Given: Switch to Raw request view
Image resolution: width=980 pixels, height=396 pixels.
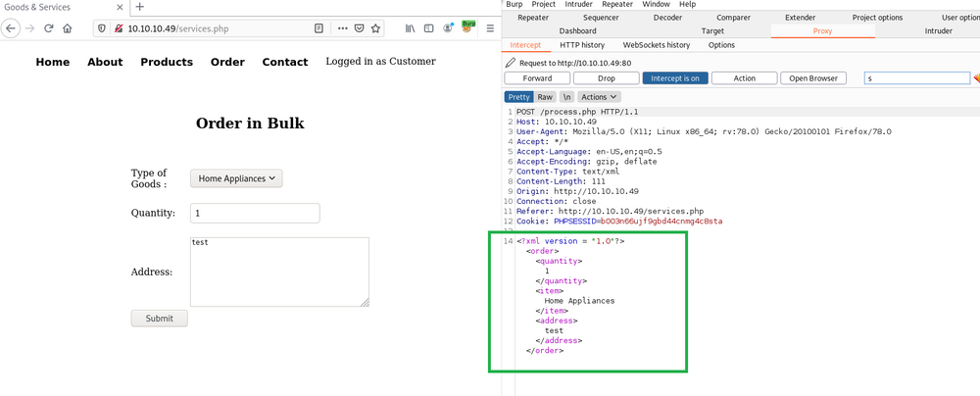Looking at the screenshot, I should tap(545, 97).
